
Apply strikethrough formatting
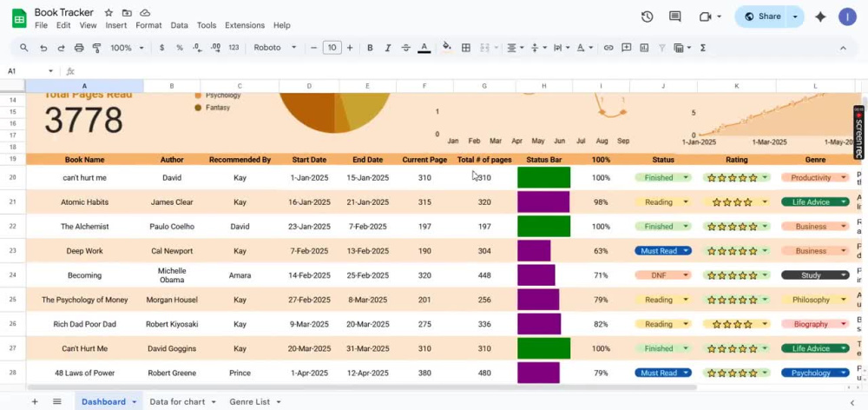(x=405, y=48)
